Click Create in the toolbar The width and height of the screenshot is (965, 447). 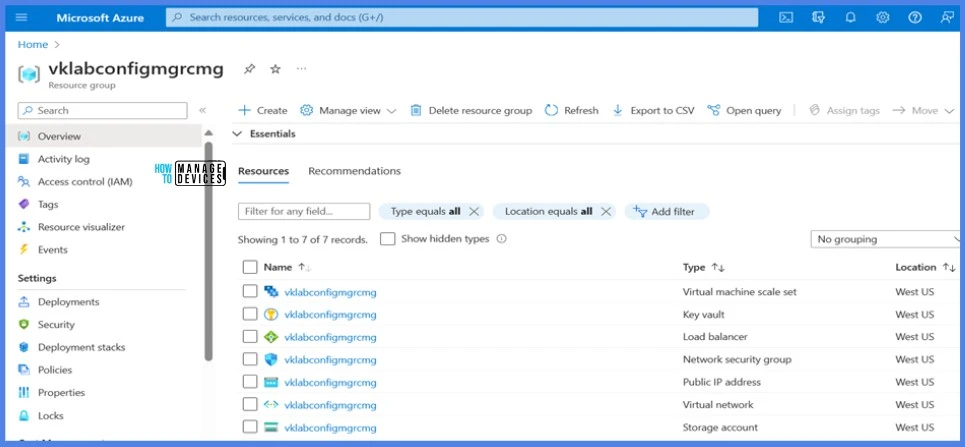pyautogui.click(x=263, y=110)
